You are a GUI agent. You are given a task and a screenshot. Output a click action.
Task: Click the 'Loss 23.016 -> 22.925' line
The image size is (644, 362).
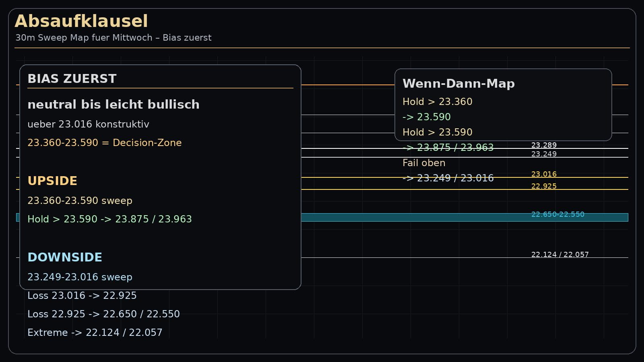tap(82, 296)
